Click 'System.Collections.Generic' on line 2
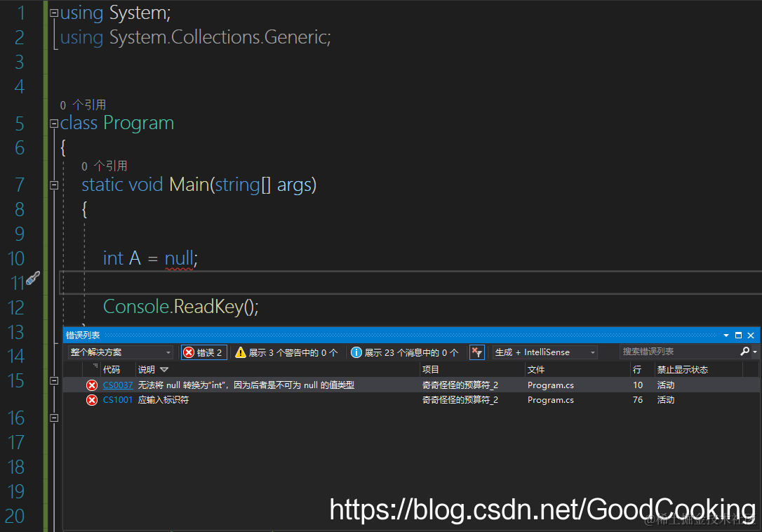Screen dimensions: 762x532 pyautogui.click(x=218, y=37)
